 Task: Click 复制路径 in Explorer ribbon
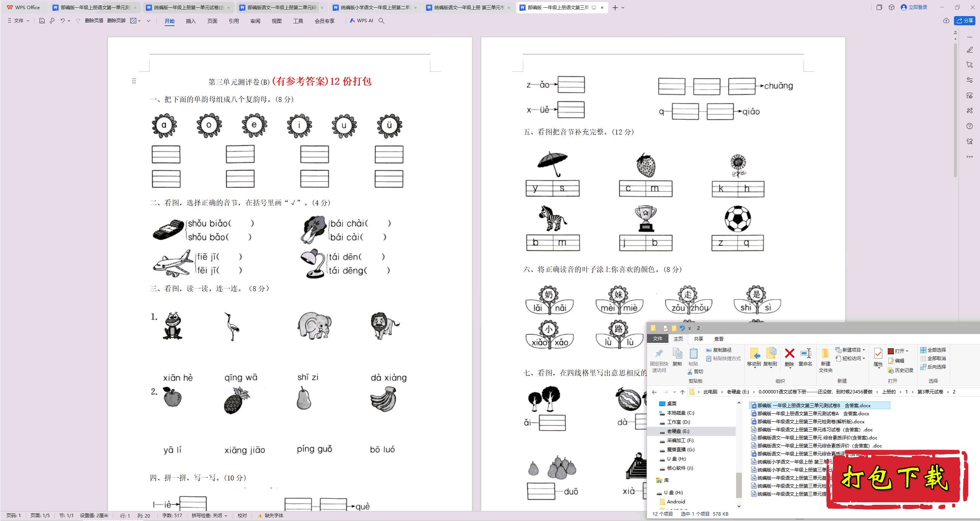point(719,350)
